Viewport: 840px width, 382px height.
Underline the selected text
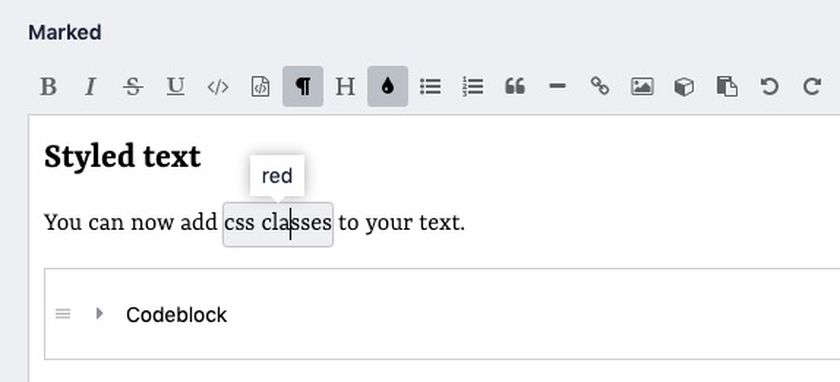click(175, 86)
